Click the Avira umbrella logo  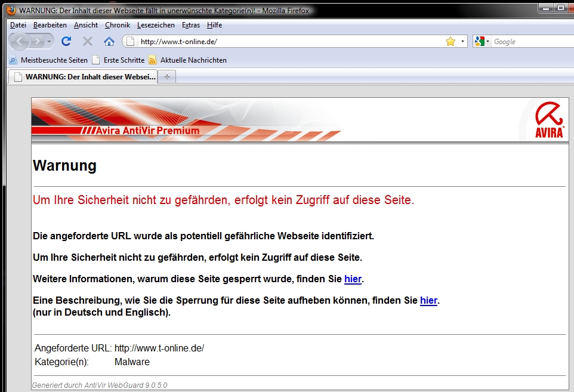(549, 120)
